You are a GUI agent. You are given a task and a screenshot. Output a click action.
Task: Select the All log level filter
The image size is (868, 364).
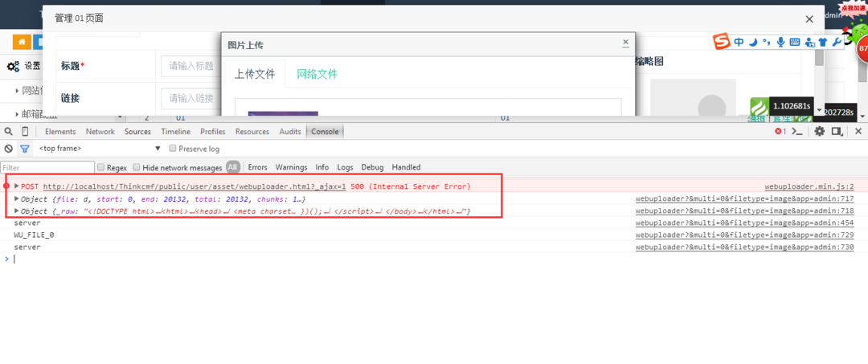232,167
